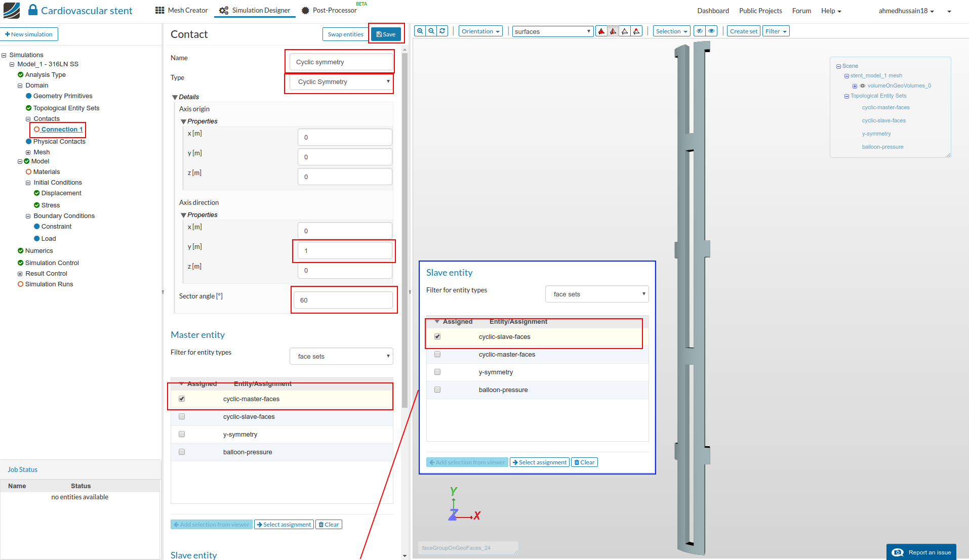Screen dimensions: 969x560
Task: Click the show all eye icon
Action: 712,31
